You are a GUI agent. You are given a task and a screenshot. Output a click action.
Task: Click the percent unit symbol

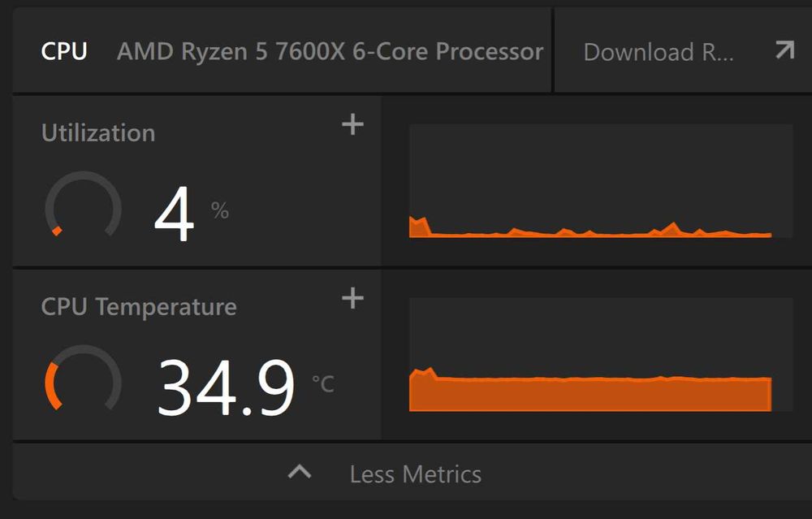[x=220, y=211]
